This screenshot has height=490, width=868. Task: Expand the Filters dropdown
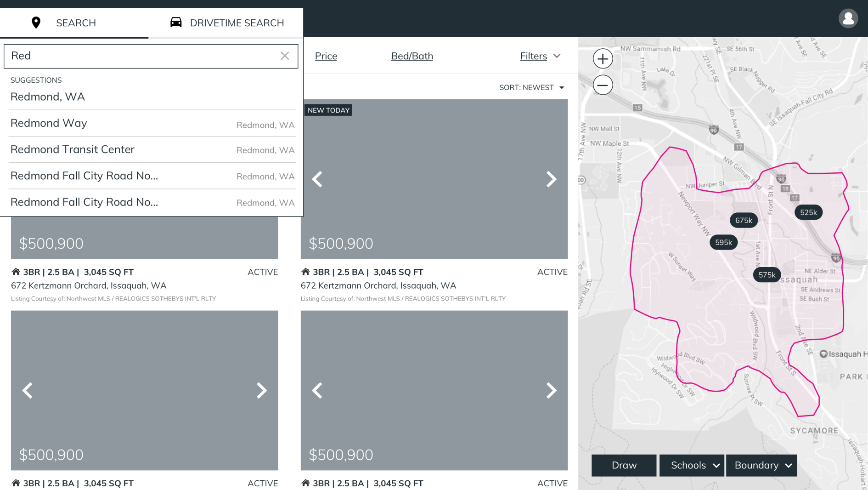tap(540, 56)
